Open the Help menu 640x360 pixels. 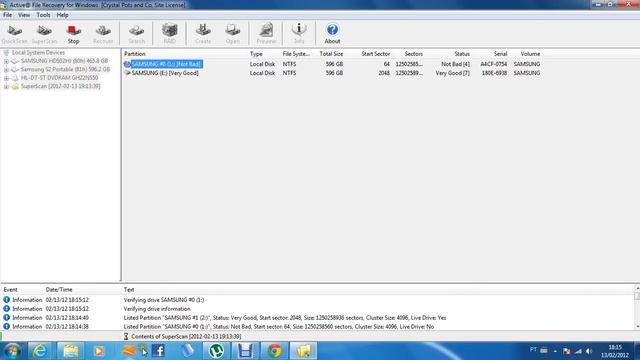tap(62, 15)
